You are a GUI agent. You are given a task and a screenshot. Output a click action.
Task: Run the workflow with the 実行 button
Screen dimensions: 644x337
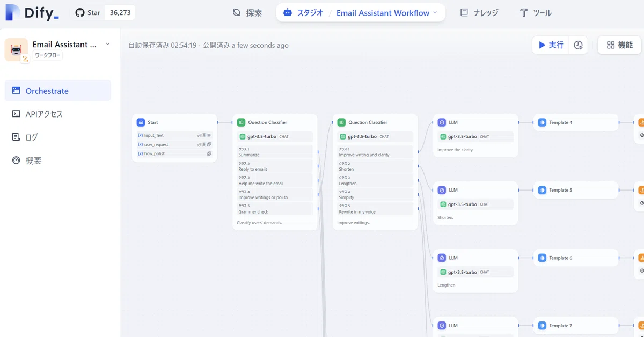(551, 45)
